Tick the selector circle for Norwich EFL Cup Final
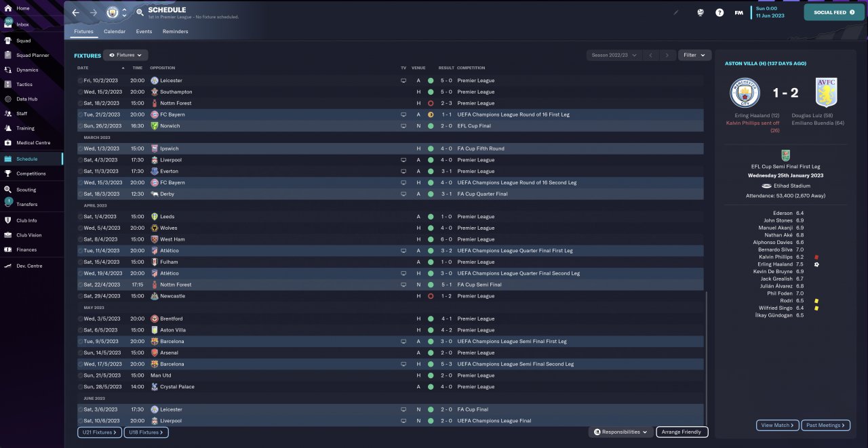This screenshot has width=868, height=448. tap(81, 126)
